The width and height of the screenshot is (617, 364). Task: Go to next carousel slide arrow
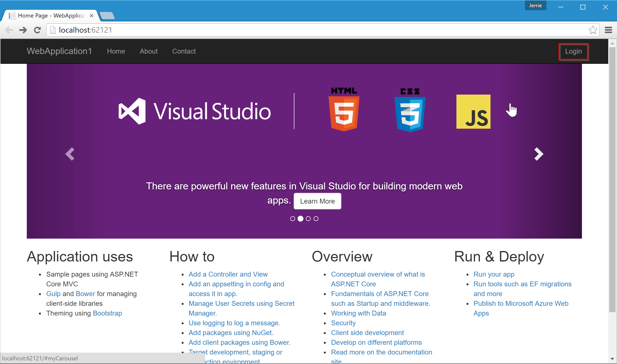(539, 154)
